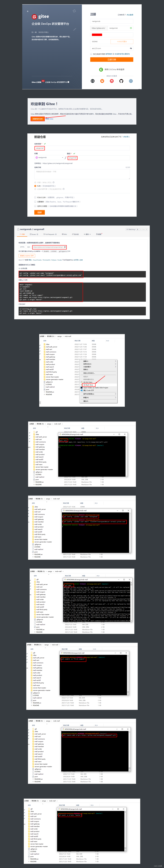Sign in with Huawei icon
164x868 pixels.
[112, 81]
